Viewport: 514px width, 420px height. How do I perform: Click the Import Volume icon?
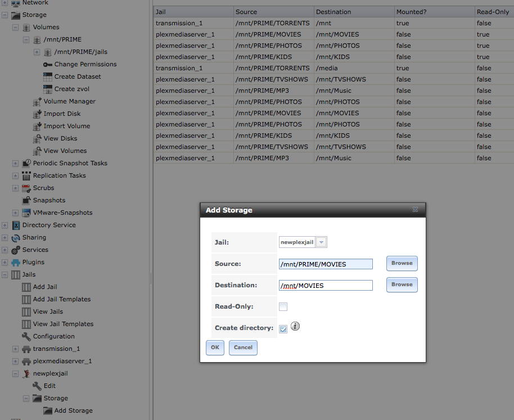pos(37,127)
